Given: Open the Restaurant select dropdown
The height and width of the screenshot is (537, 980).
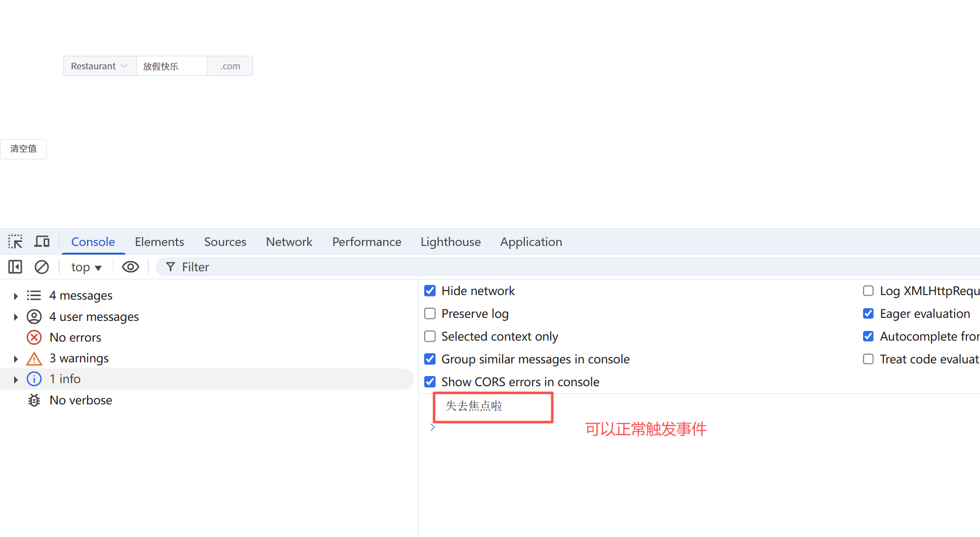Looking at the screenshot, I should [x=99, y=66].
